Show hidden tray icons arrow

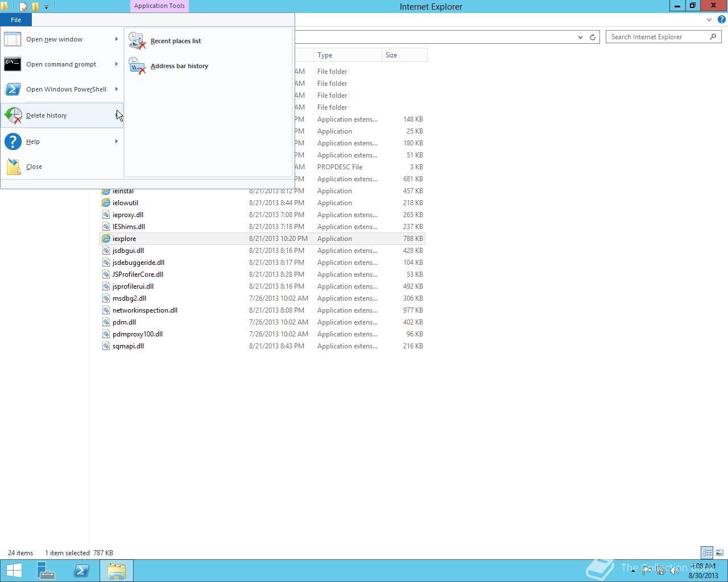click(632, 571)
